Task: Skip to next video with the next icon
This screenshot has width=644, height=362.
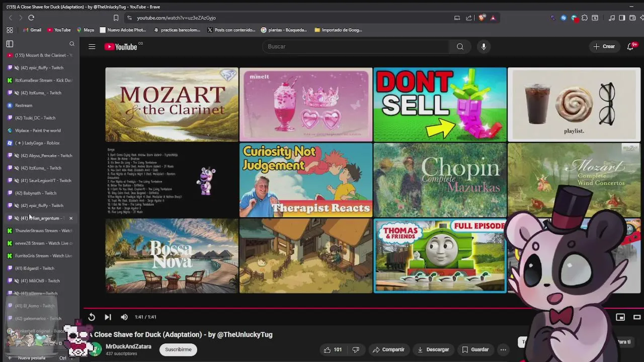Action: pyautogui.click(x=108, y=317)
